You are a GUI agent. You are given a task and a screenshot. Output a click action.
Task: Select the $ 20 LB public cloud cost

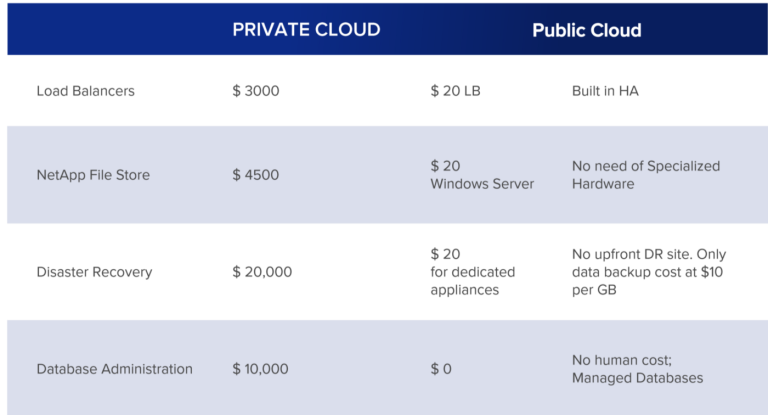(455, 91)
